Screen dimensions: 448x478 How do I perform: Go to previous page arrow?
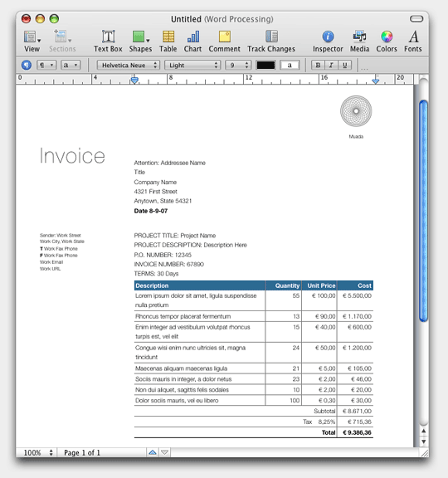(x=153, y=452)
